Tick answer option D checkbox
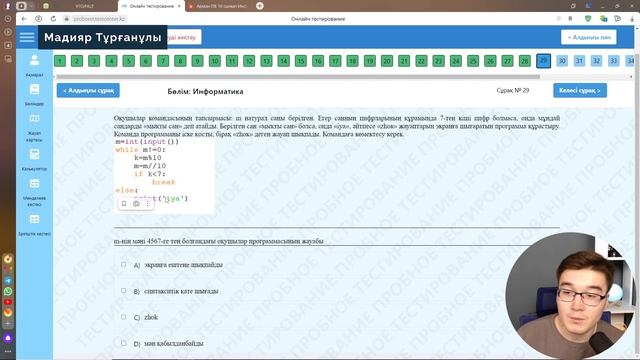The height and width of the screenshot is (360, 640). coord(124,343)
